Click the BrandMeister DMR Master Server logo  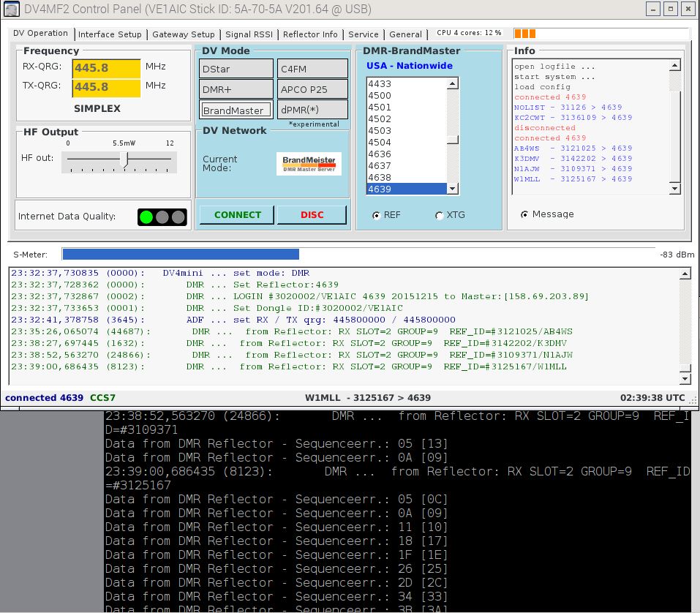(x=309, y=163)
